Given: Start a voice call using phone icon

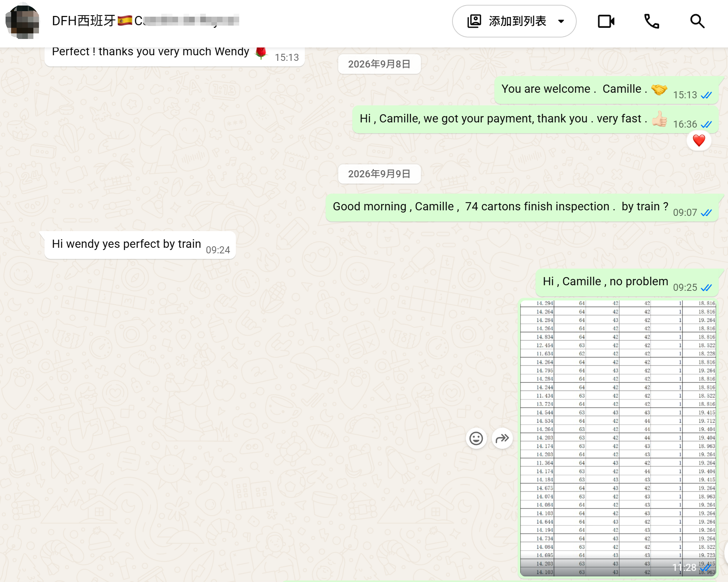Looking at the screenshot, I should [652, 21].
